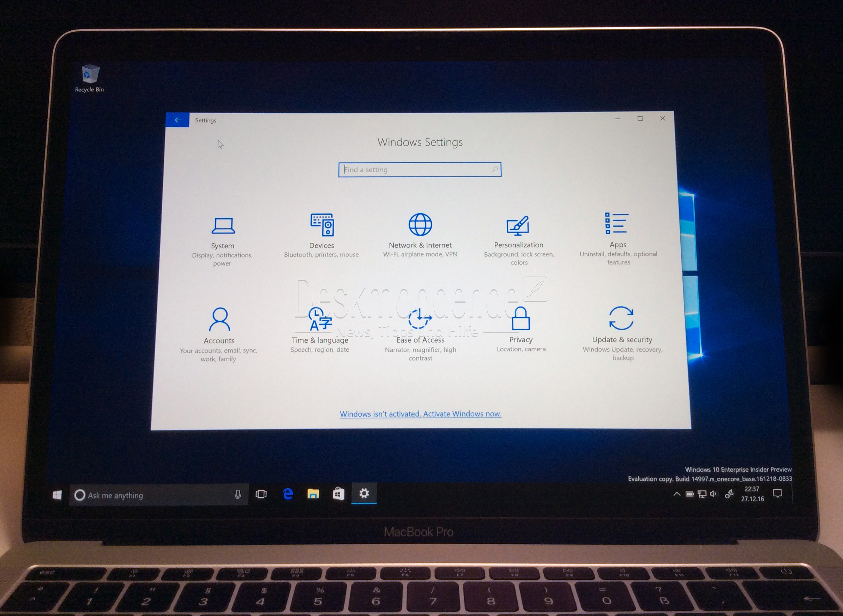The height and width of the screenshot is (616, 843).
Task: Open the Windows Start menu
Action: (x=57, y=495)
